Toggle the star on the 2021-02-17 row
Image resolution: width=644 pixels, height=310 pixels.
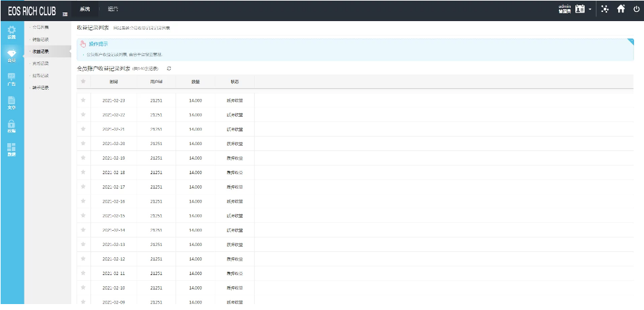pyautogui.click(x=83, y=187)
